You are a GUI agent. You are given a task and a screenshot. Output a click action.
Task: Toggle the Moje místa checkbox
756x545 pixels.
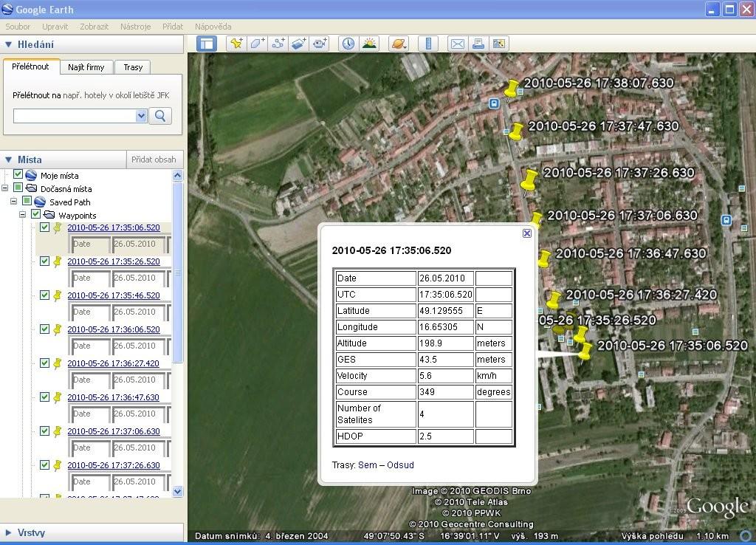click(18, 174)
